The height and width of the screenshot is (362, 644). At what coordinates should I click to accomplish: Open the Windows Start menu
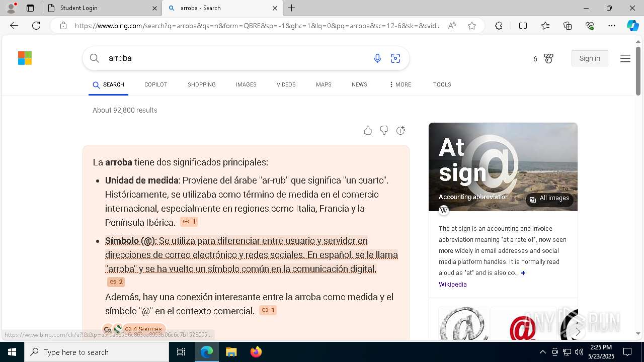pyautogui.click(x=12, y=352)
